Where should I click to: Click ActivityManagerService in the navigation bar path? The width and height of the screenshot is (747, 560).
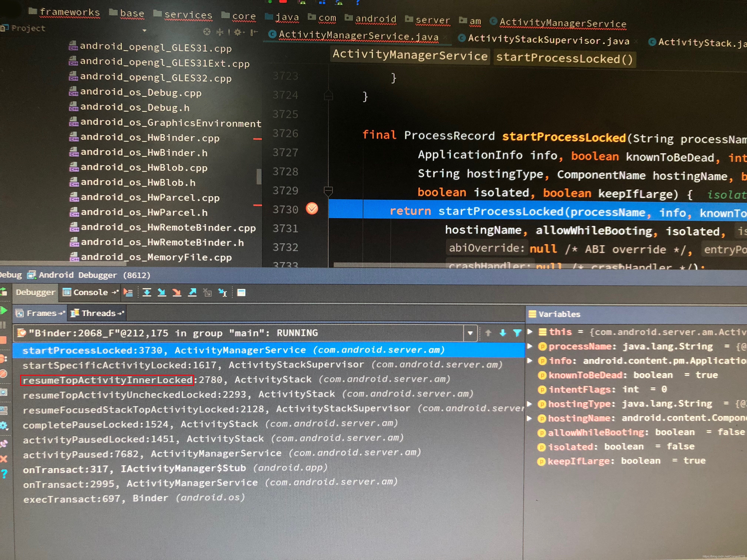(x=558, y=23)
